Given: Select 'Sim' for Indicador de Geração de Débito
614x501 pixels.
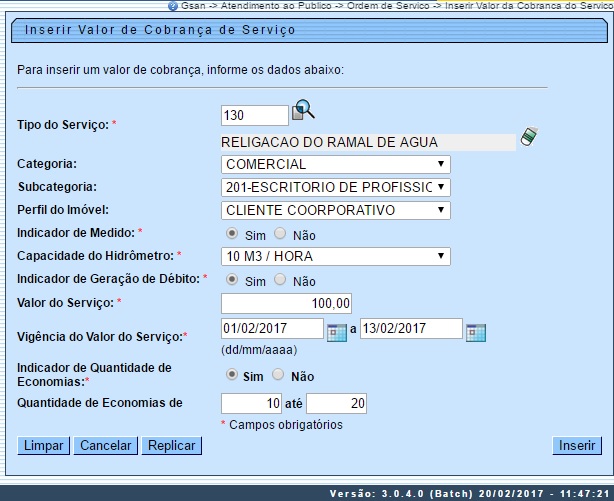Looking at the screenshot, I should (233, 280).
